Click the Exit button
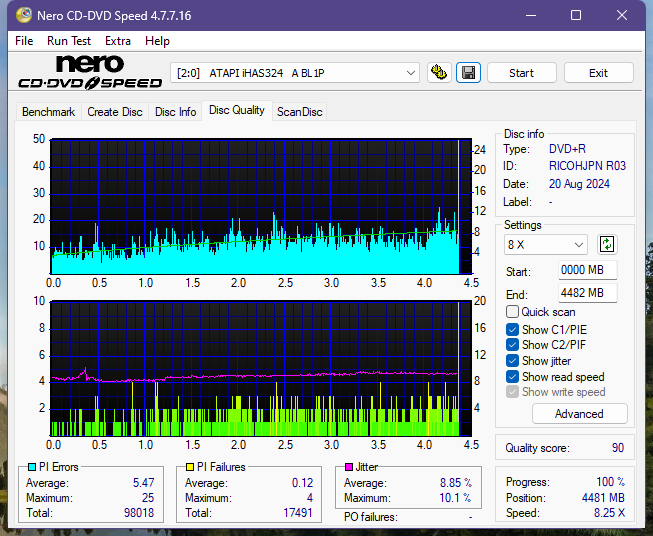The height and width of the screenshot is (536, 653). coord(598,73)
